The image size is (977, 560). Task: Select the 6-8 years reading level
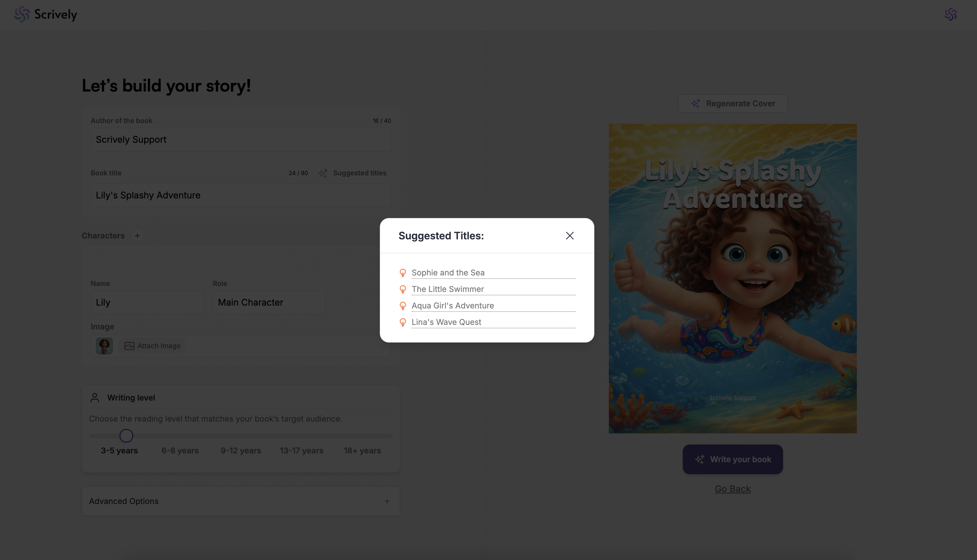click(180, 450)
